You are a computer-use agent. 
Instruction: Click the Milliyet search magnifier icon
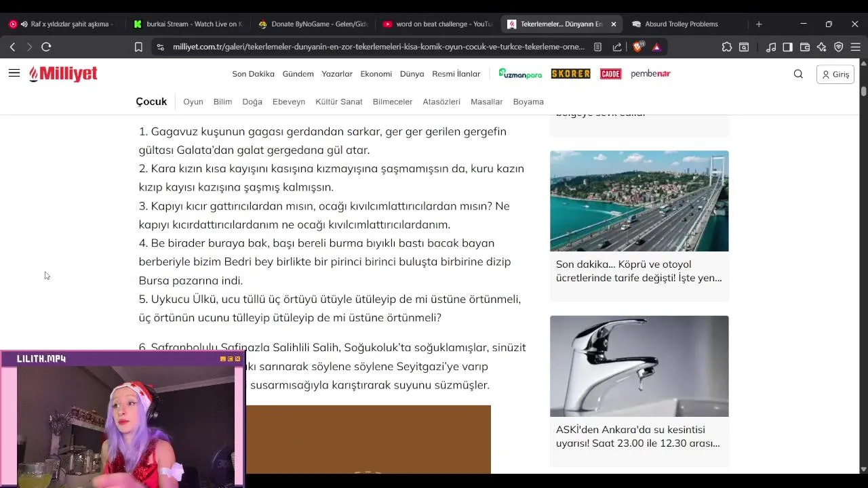[x=798, y=74]
